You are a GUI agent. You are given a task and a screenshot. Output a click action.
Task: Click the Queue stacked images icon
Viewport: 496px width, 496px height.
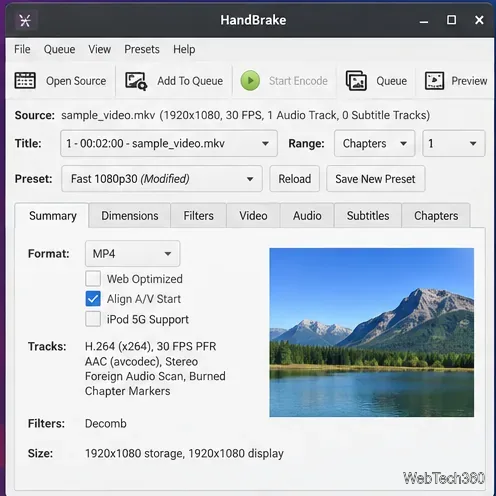click(x=356, y=81)
